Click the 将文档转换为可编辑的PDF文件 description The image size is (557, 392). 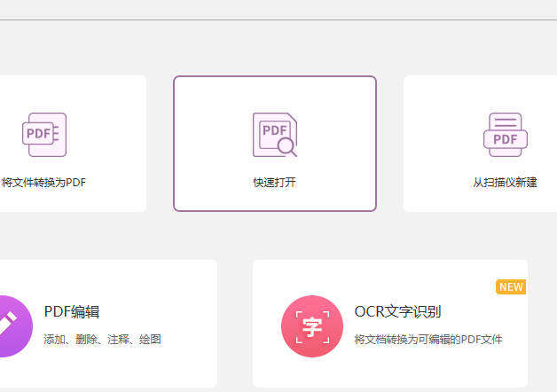click(428, 339)
